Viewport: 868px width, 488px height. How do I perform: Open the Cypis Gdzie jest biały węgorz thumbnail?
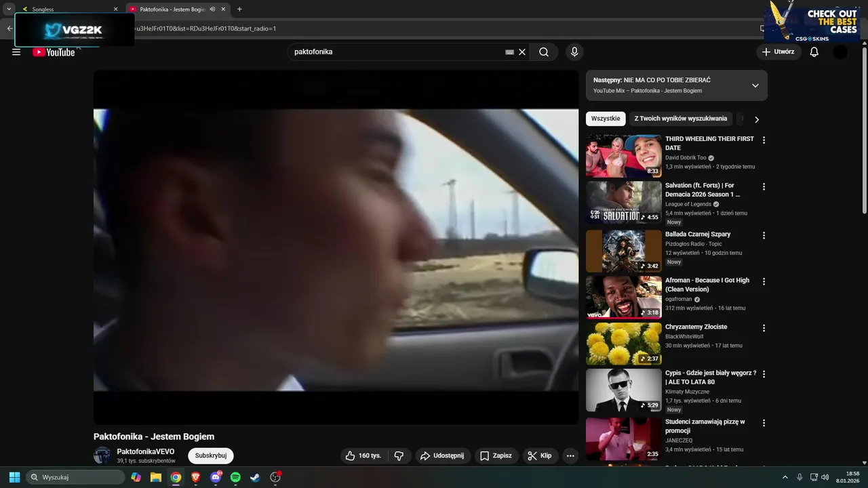623,390
